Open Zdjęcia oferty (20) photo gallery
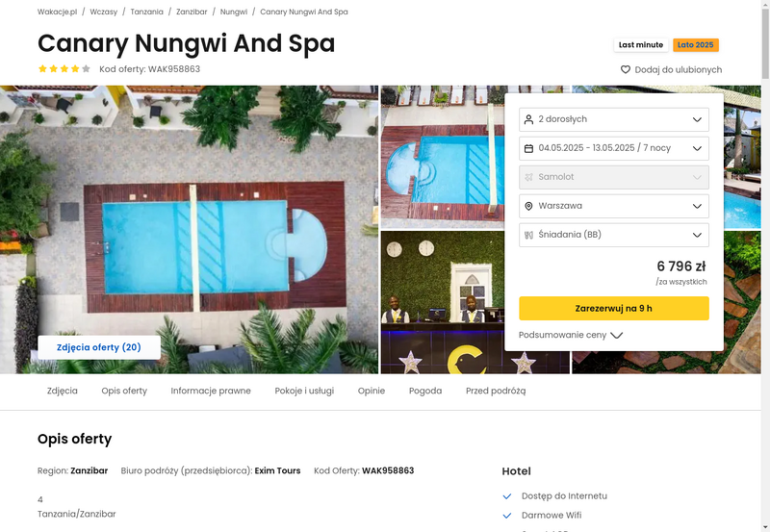 [x=99, y=347]
